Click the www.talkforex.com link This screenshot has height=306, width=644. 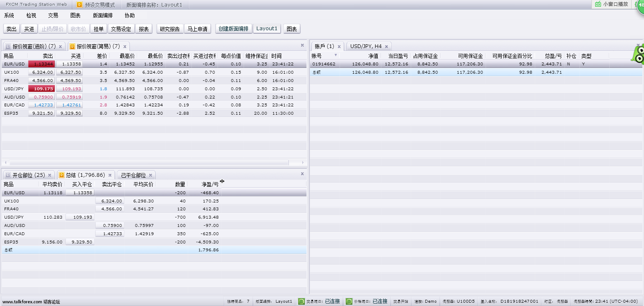coord(22,302)
